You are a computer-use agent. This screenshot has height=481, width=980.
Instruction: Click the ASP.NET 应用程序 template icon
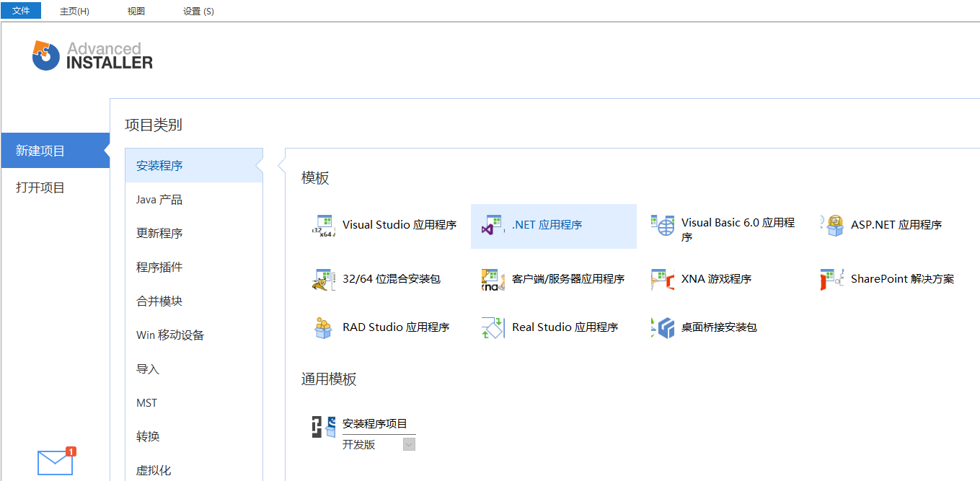(832, 226)
